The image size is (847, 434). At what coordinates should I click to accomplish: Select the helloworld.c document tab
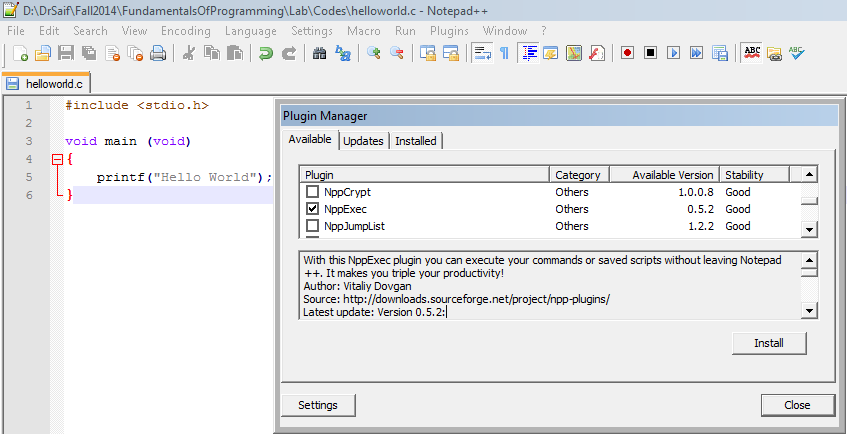(x=46, y=83)
